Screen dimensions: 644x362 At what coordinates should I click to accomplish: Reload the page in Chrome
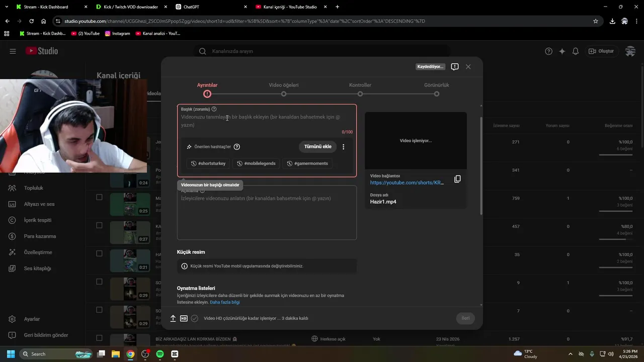click(31, 21)
